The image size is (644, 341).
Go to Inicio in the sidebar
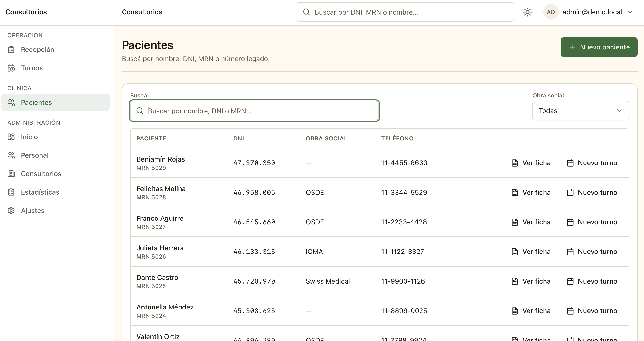[56, 137]
